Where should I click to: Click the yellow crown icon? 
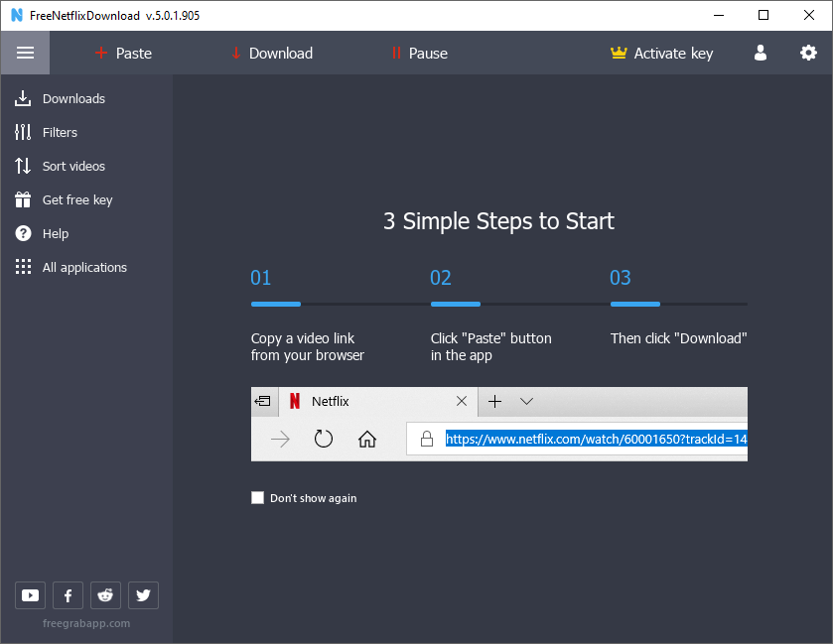coord(619,53)
